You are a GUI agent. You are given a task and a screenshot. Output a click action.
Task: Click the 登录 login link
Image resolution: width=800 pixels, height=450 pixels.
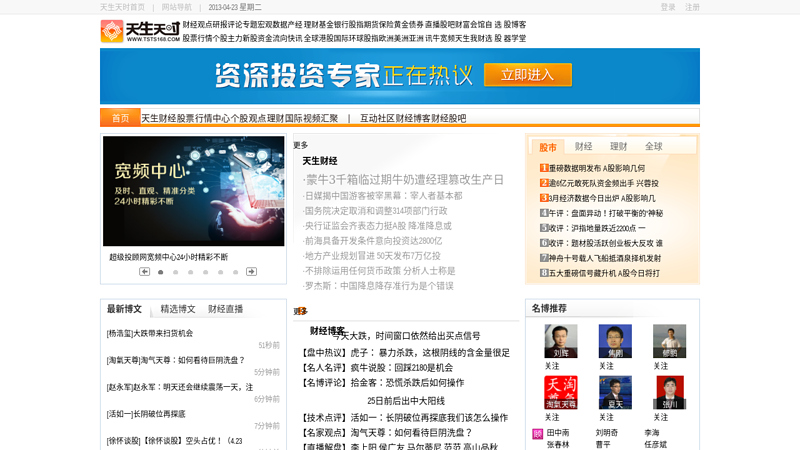(668, 7)
